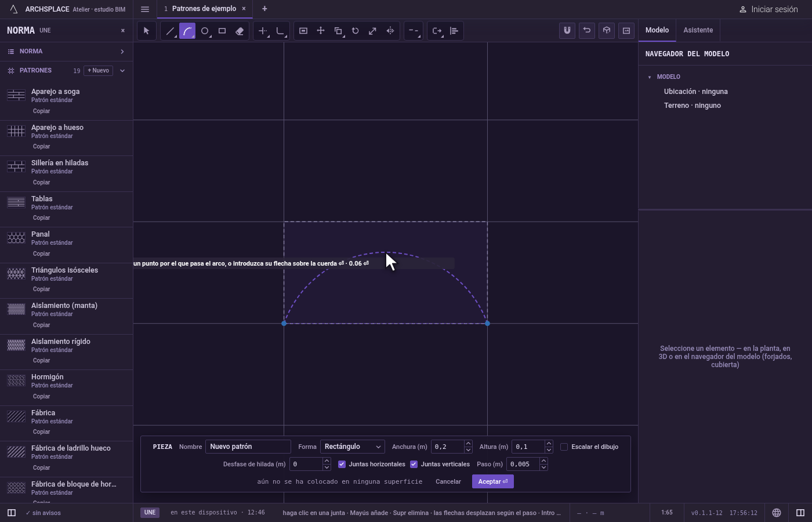Collapse the PATRONES section chevron
The height and width of the screenshot is (522, 812).
[x=122, y=71]
